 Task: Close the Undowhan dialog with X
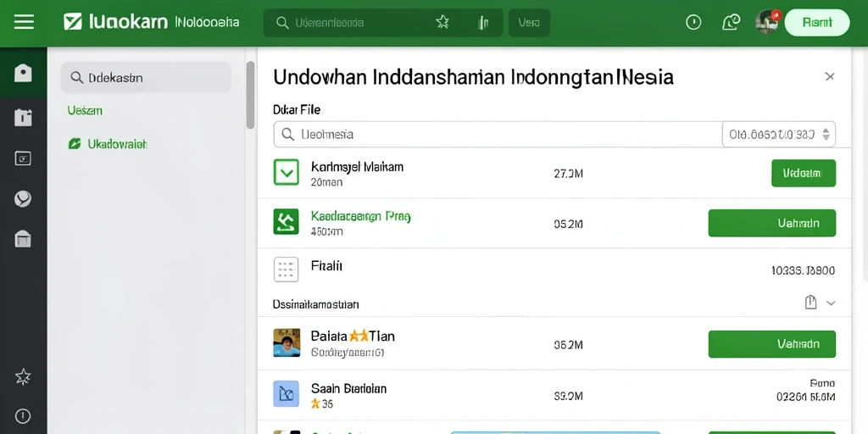coord(829,76)
